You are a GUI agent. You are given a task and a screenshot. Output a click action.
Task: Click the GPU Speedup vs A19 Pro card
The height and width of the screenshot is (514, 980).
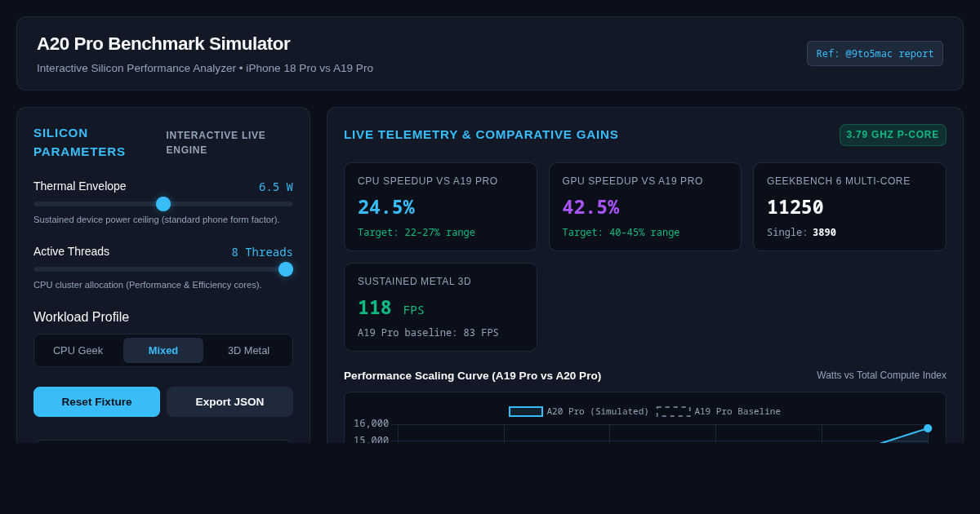tap(645, 206)
